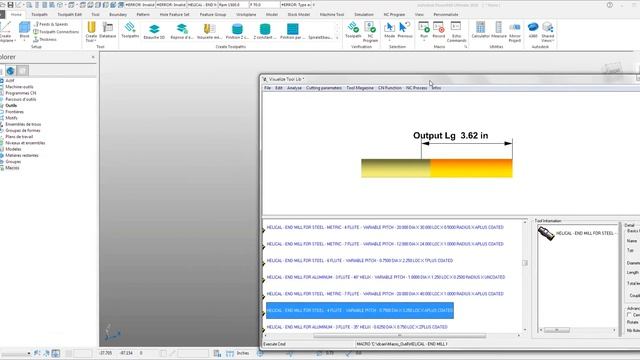640x360 pixels.
Task: Click the Help icon in title bar
Action: (609, 5)
